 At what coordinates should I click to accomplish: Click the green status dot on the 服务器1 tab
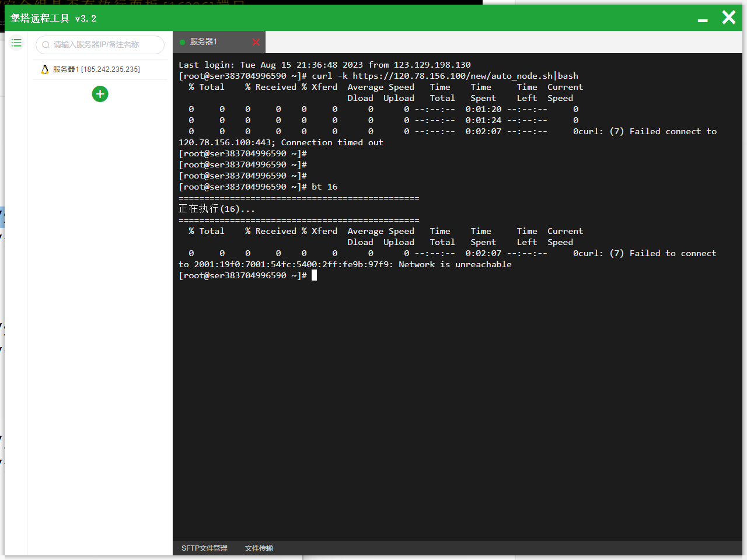click(183, 42)
